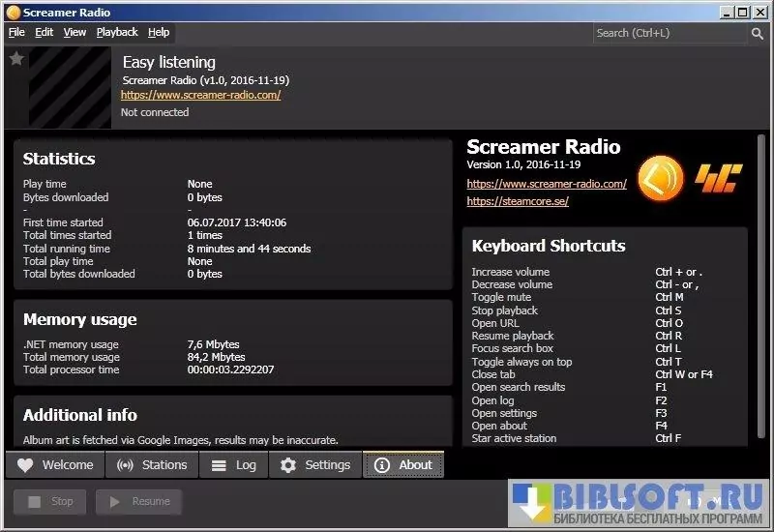Open the Playback menu
The height and width of the screenshot is (532, 774).
click(x=117, y=32)
